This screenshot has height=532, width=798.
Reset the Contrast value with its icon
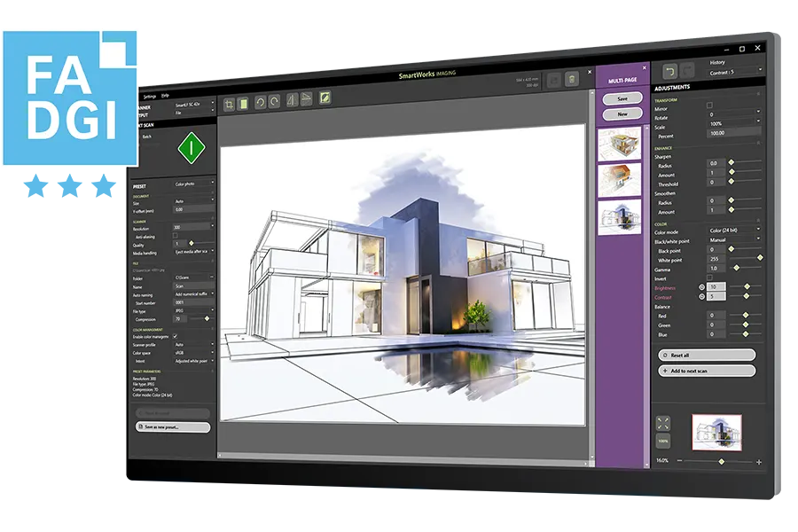[x=702, y=296]
